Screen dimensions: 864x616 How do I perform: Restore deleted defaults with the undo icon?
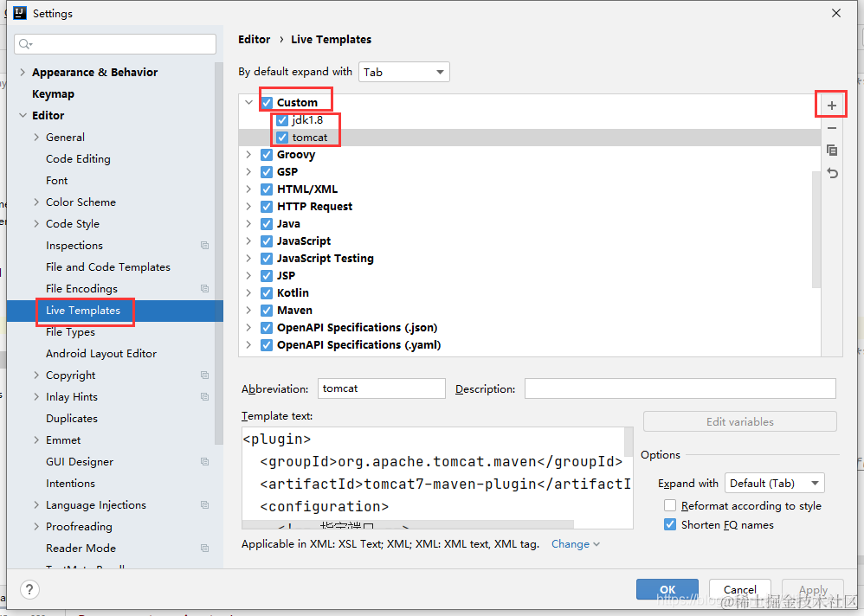832,173
